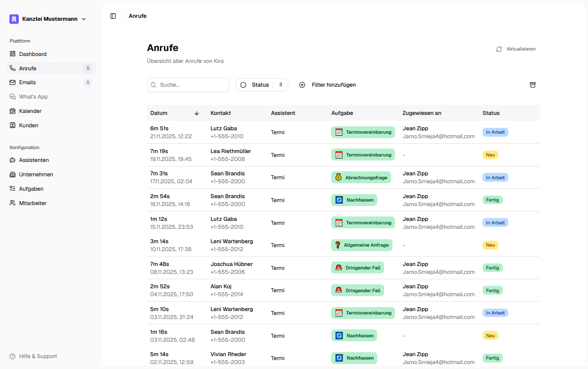Click the Dashboard grid icon

tap(12, 54)
